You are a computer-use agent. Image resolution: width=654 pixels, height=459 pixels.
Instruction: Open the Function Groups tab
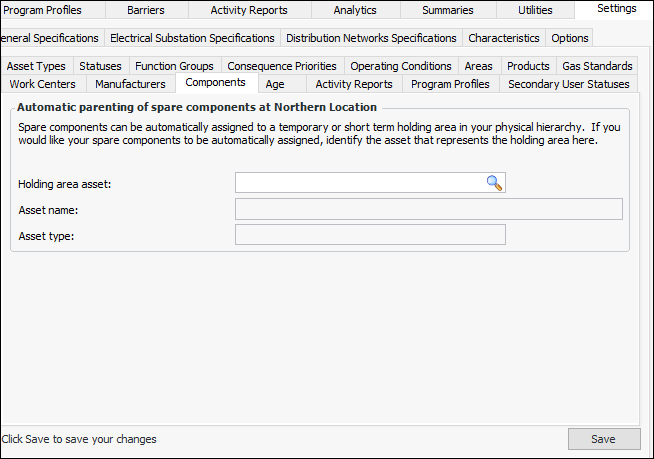pyautogui.click(x=174, y=66)
